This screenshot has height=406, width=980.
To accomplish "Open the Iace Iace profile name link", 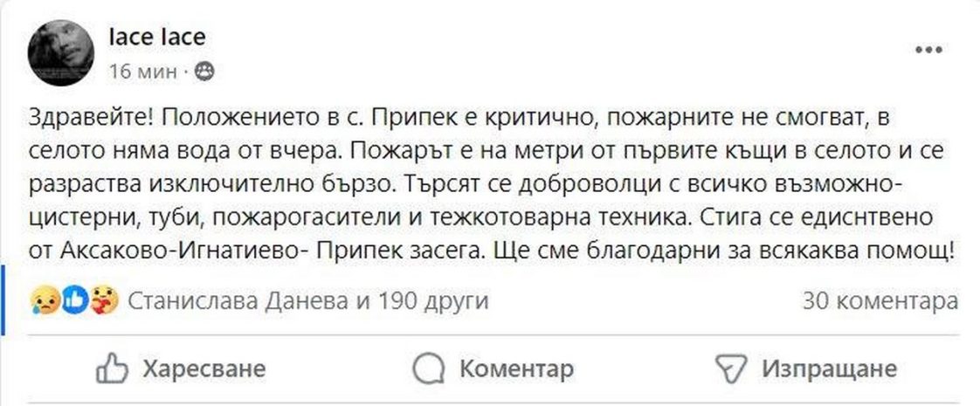I will click(155, 38).
